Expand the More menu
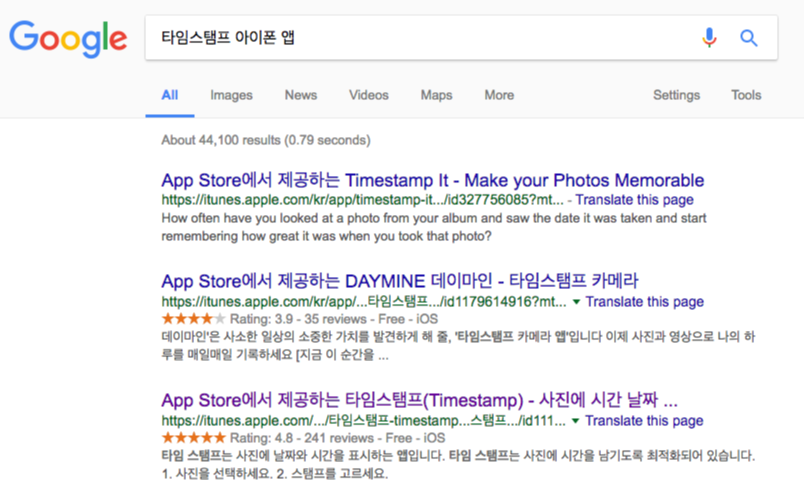Image resolution: width=804 pixels, height=487 pixels. tap(499, 95)
